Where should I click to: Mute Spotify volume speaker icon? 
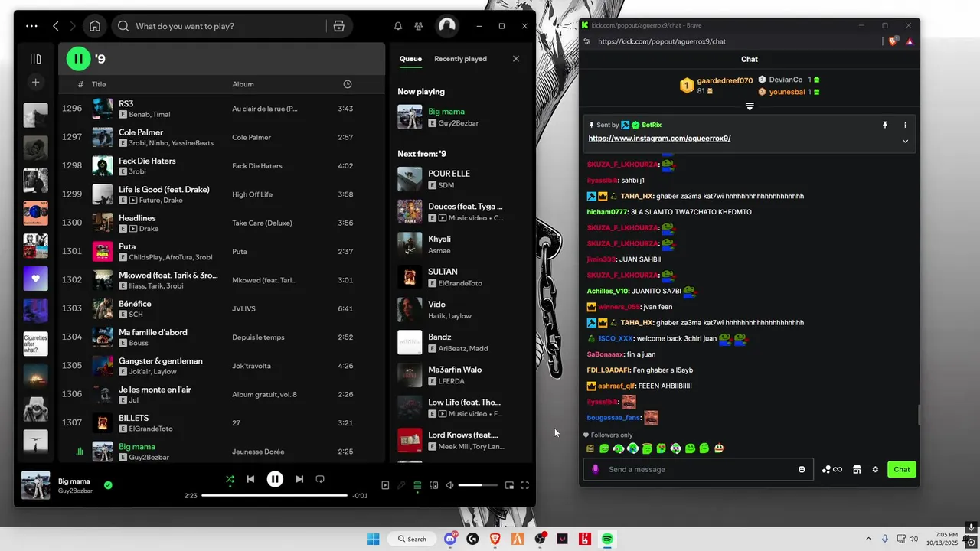(x=450, y=485)
